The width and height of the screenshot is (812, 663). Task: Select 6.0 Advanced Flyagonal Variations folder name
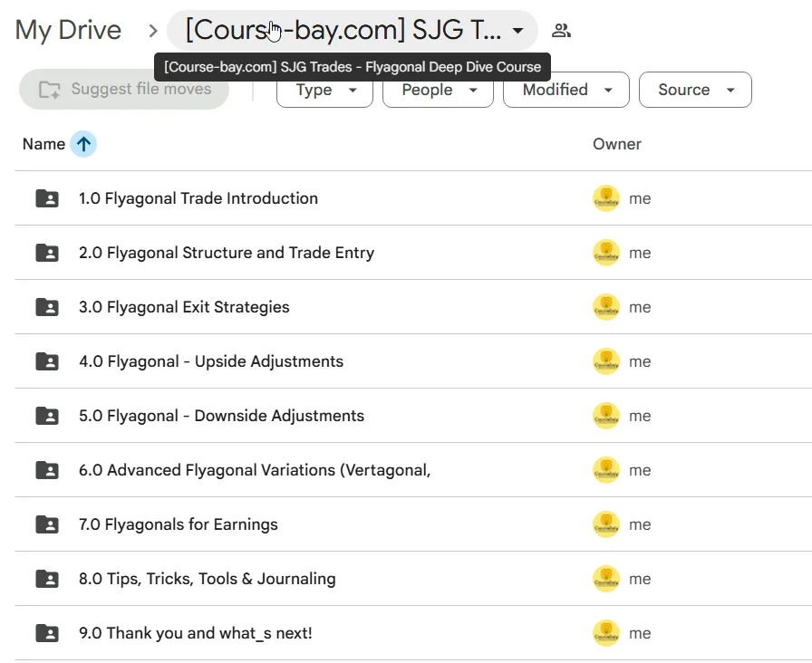255,470
